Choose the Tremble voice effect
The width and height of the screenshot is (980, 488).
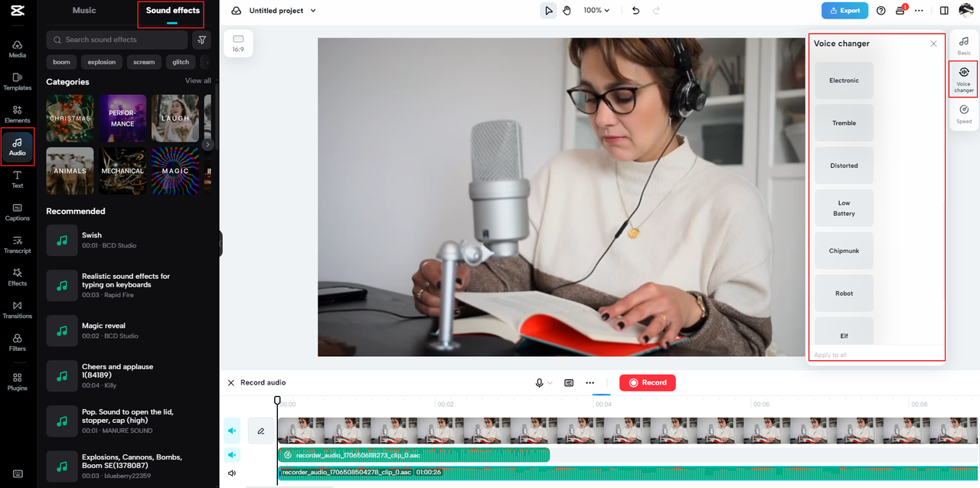[x=844, y=123]
